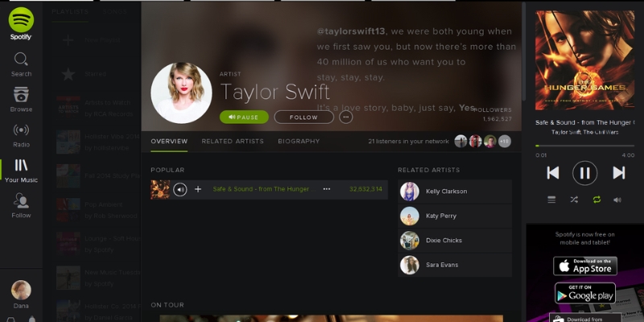Screen dimensions: 644x322
Task: Open related artist Sara Evans
Action: [x=455, y=265]
